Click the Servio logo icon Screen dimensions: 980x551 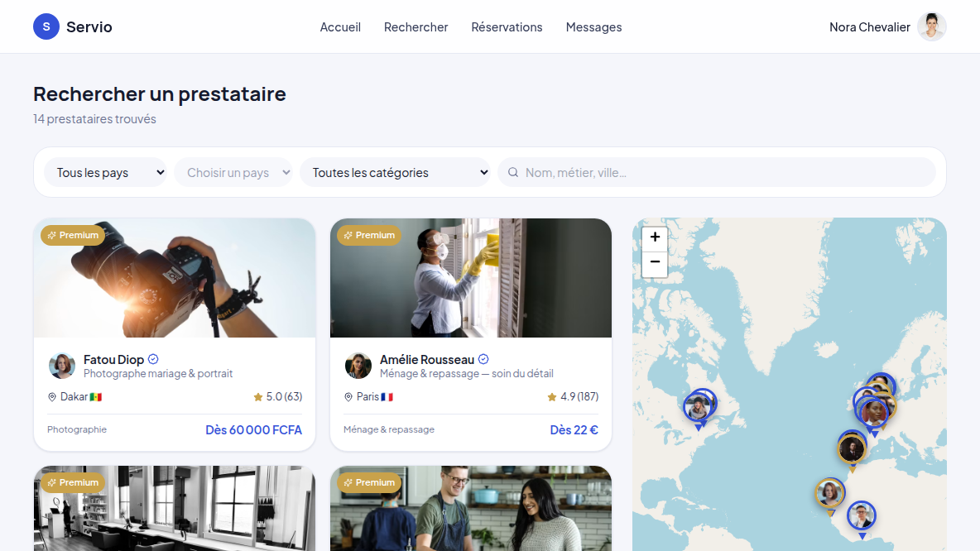pos(46,26)
